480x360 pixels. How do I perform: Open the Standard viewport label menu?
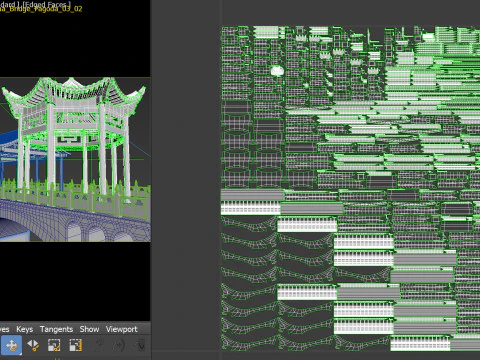pyautogui.click(x=8, y=4)
